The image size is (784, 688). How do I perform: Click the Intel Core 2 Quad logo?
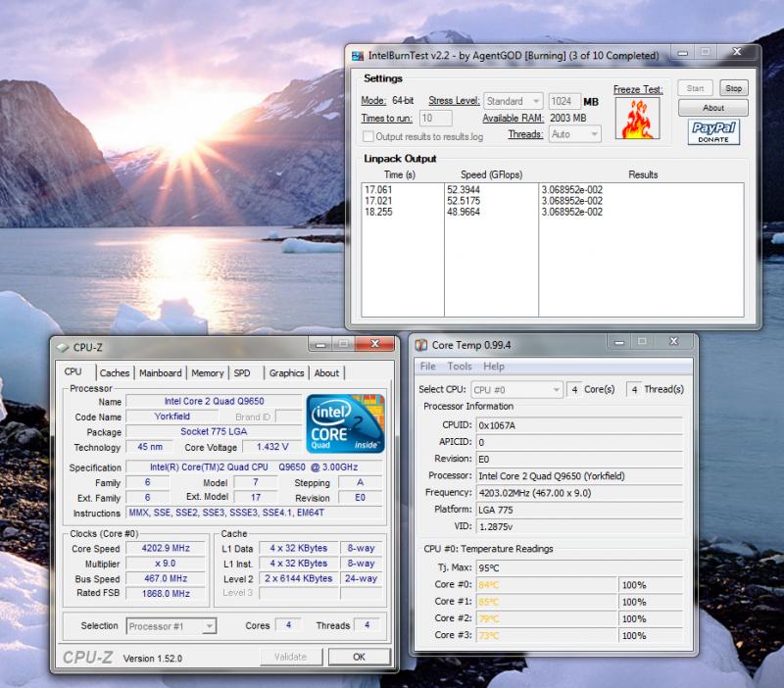click(x=344, y=423)
